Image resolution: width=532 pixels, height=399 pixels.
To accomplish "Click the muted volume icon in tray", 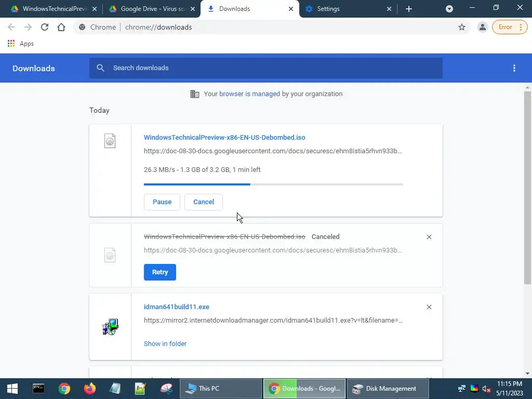I will [x=486, y=389].
